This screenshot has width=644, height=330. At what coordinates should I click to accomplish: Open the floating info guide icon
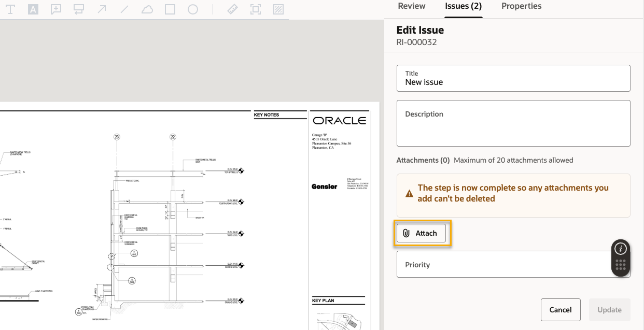pyautogui.click(x=621, y=249)
